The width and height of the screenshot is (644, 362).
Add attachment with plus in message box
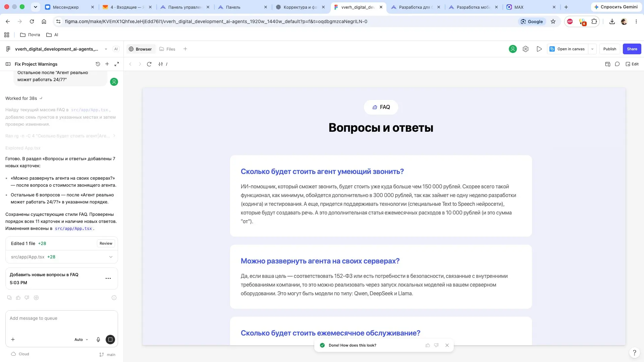(13, 340)
